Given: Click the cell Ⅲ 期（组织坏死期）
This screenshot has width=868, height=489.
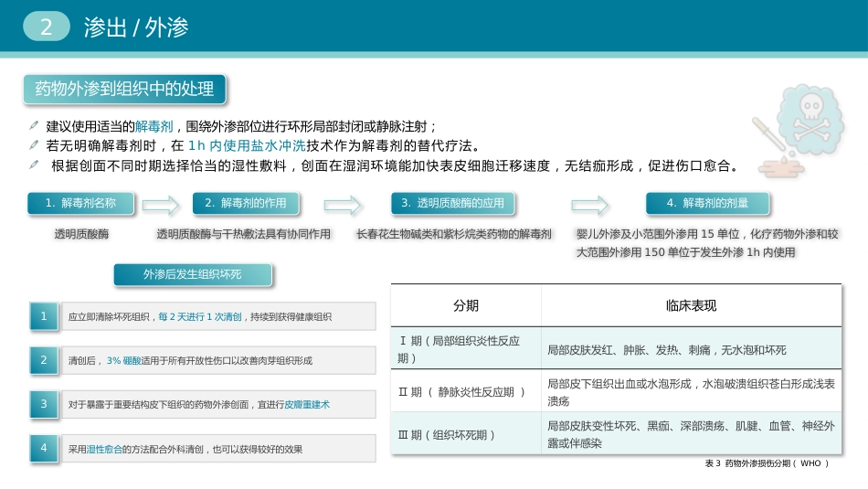Looking at the screenshot, I should pos(466,434).
